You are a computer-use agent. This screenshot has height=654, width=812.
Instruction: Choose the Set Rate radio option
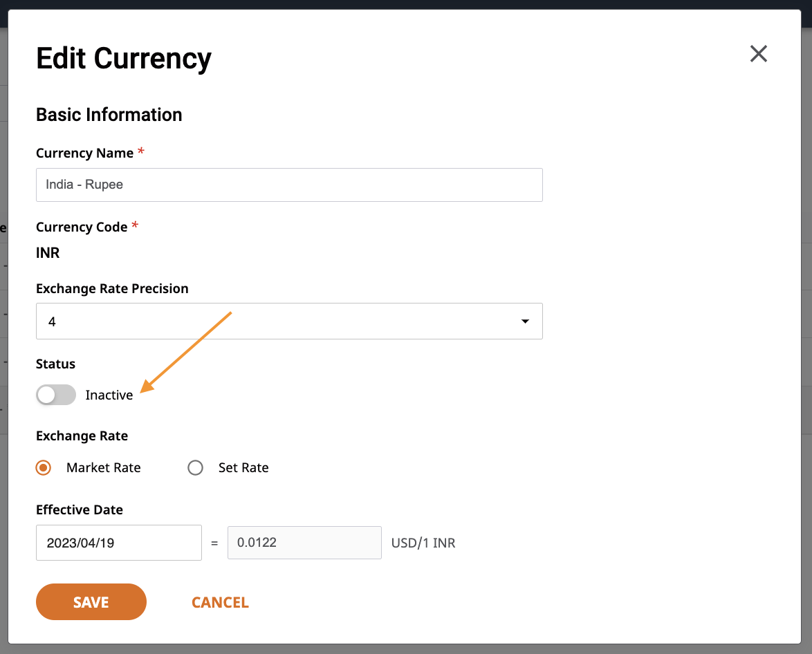click(x=195, y=467)
